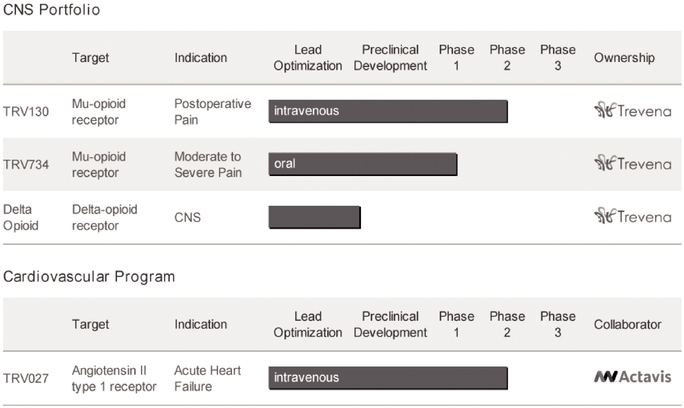Click the TRV734 compound name
Screen dimensions: 684x408
[x=26, y=165]
